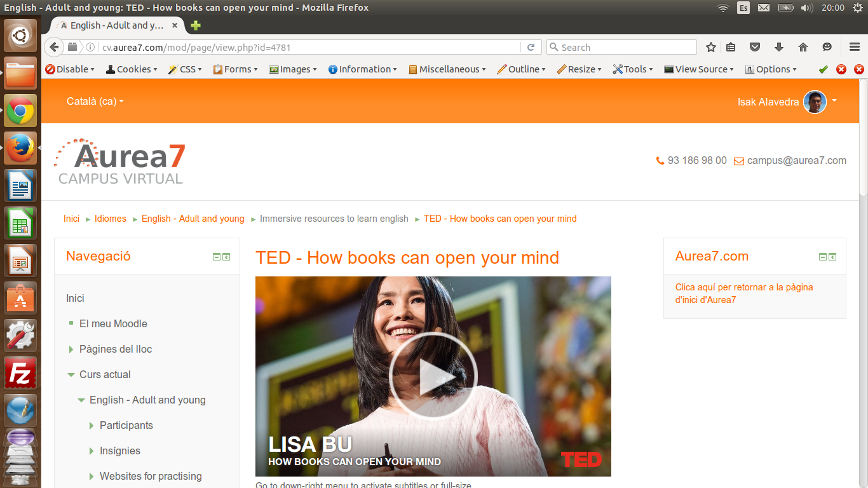Image resolution: width=868 pixels, height=488 pixels.
Task: Open System Settings wrench icon in dock
Action: [x=21, y=336]
